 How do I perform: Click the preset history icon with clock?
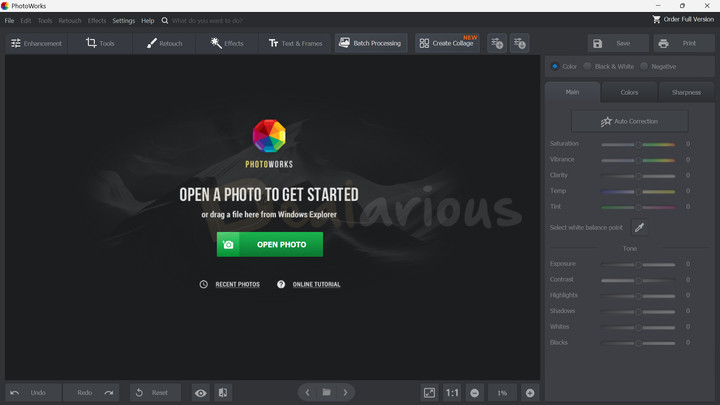(x=519, y=43)
